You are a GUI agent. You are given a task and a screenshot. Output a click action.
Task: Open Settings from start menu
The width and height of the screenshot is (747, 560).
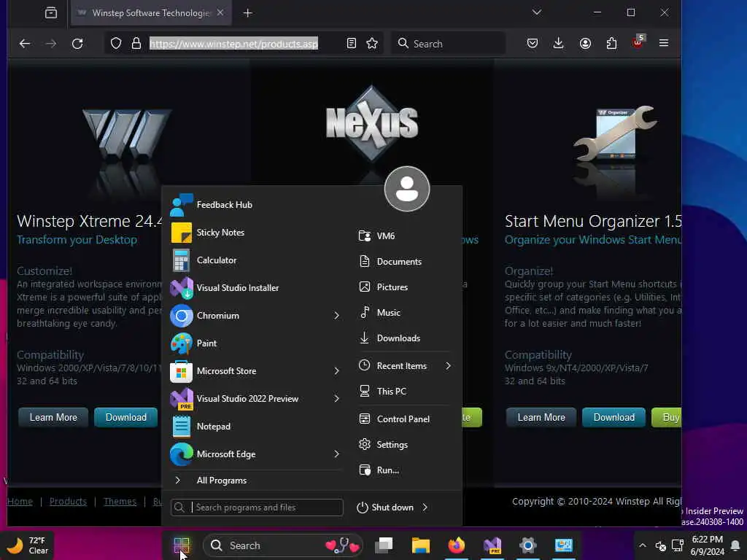(404, 444)
